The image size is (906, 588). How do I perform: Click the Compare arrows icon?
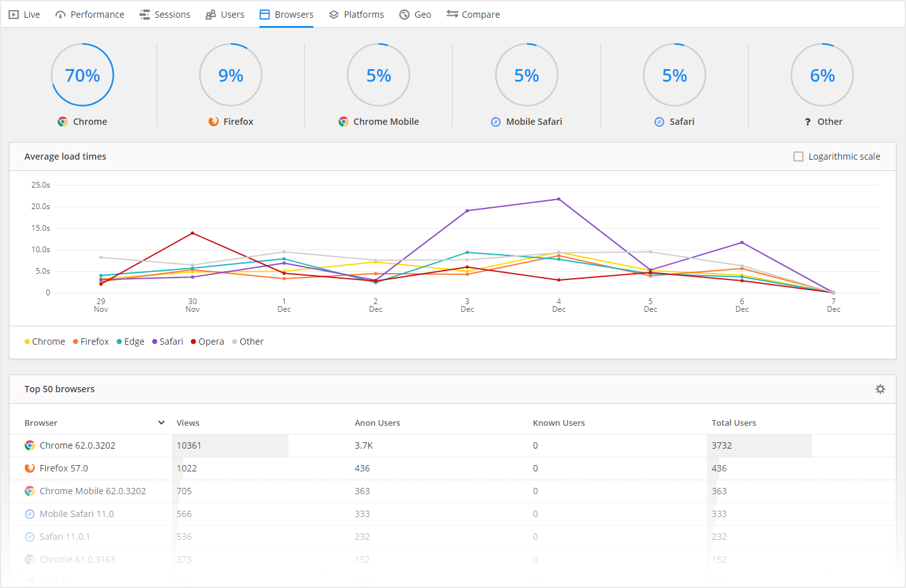pyautogui.click(x=452, y=14)
